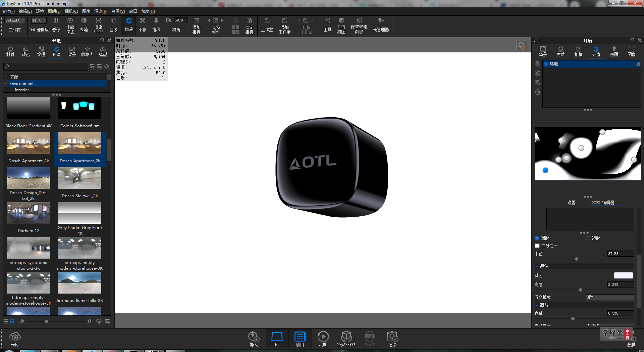The height and width of the screenshot is (352, 644).
Task: Select Dosch-Stairwell_2k environment thumbnail
Action: click(x=80, y=178)
